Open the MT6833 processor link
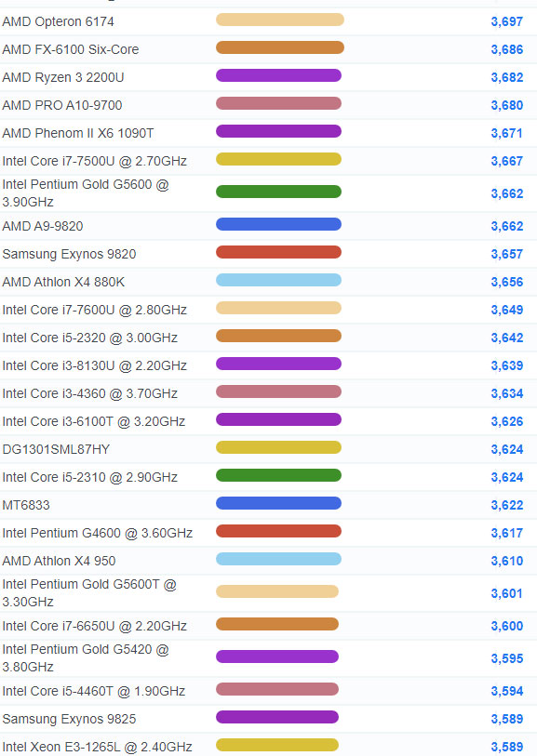 [26, 506]
